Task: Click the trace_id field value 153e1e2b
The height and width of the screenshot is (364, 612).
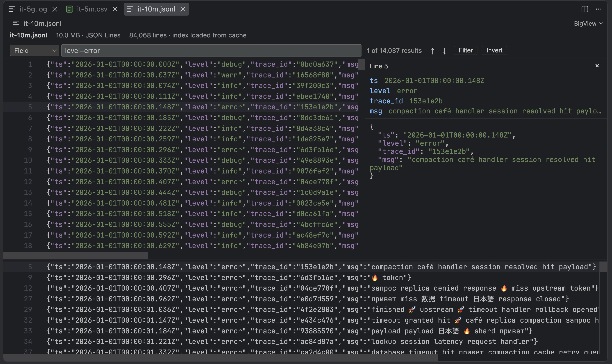Action: 426,101
